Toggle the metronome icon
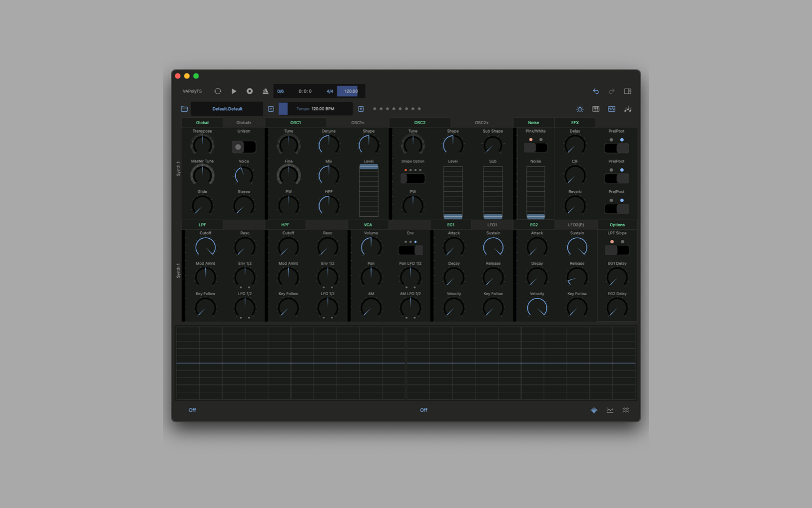 pos(266,91)
